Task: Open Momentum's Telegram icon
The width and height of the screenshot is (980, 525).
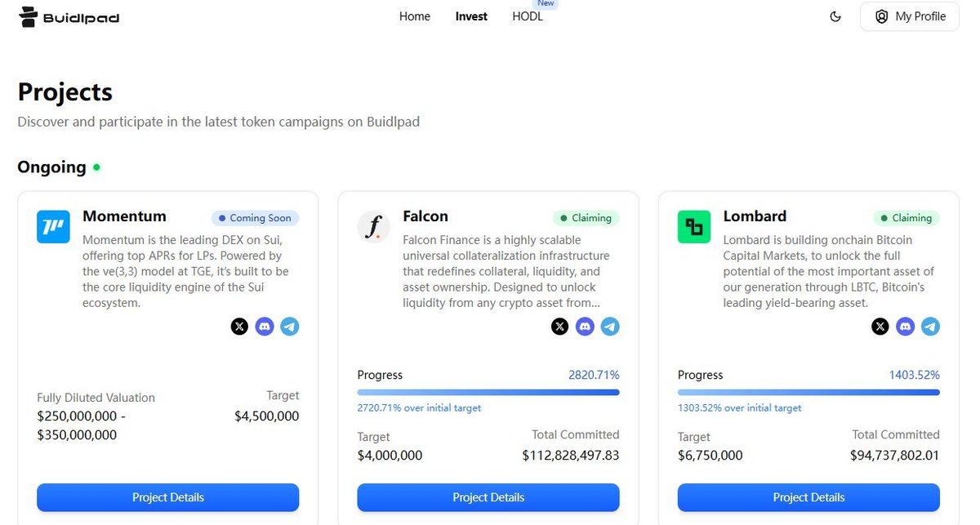Action: coord(290,327)
